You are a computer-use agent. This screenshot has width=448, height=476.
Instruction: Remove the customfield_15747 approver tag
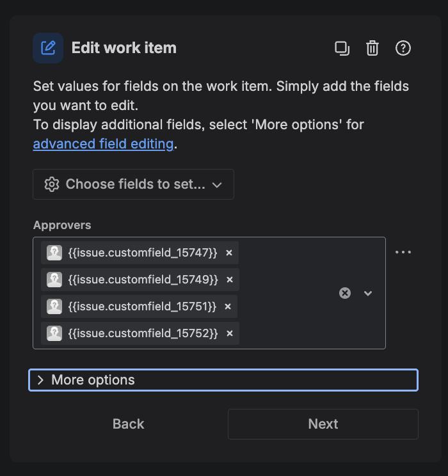229,253
